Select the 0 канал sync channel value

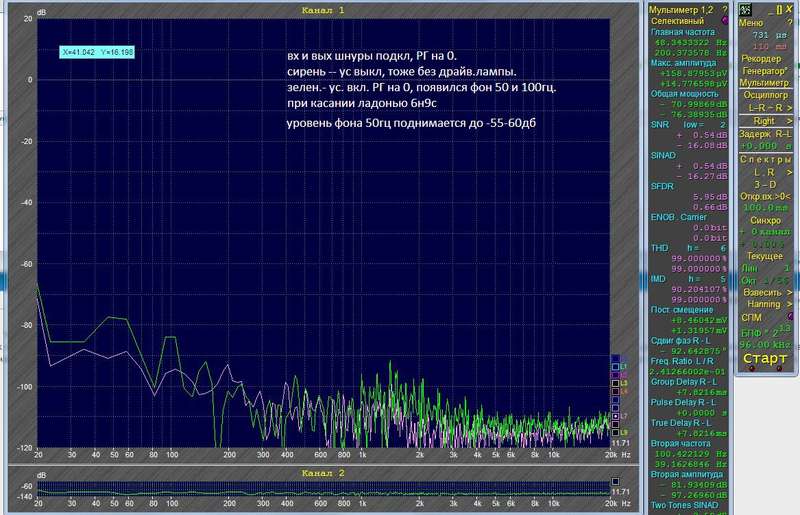[769, 232]
